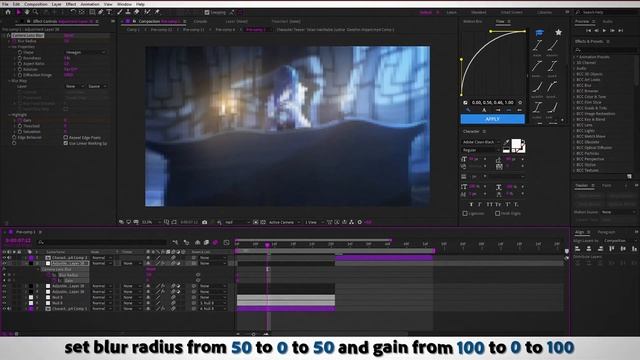Toggle the Ligatures checkbox
Viewport: 640px width, 360px height.
(465, 213)
